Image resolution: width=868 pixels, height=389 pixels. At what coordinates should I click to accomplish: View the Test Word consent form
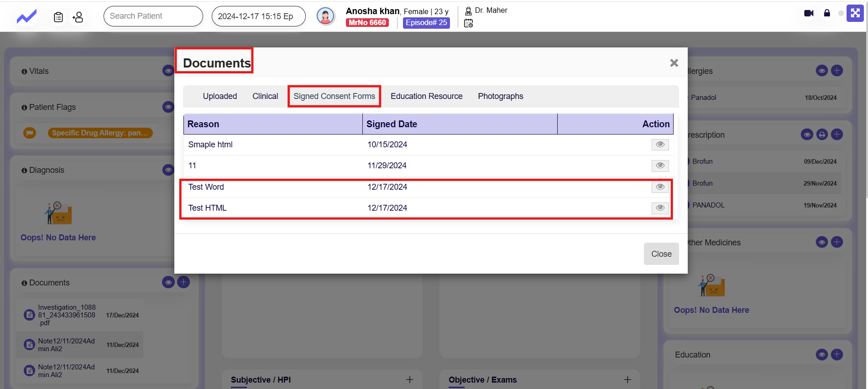660,187
